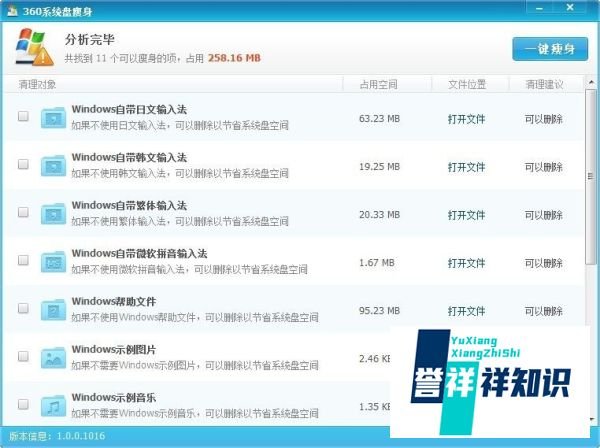The width and height of the screenshot is (600, 448).
Task: Click the 360 app icon in title bar
Action: 13,11
